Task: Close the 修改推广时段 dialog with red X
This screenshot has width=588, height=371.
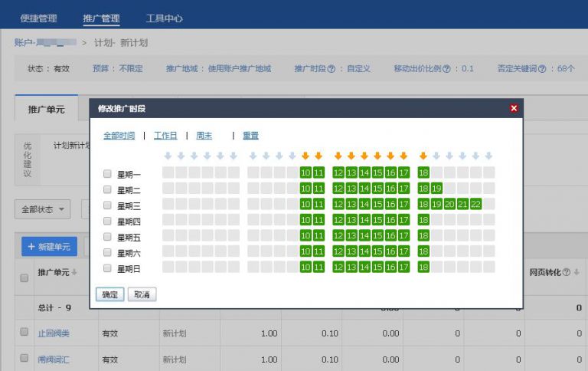Action: pos(514,108)
